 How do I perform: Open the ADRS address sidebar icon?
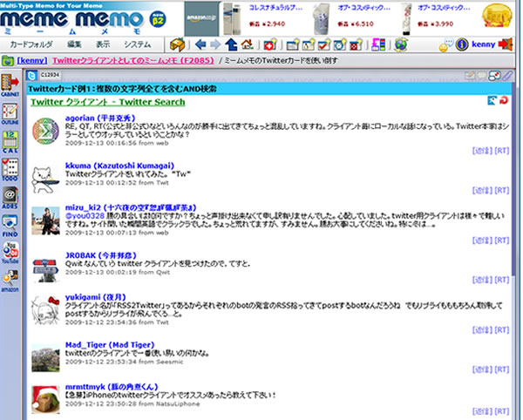point(10,198)
